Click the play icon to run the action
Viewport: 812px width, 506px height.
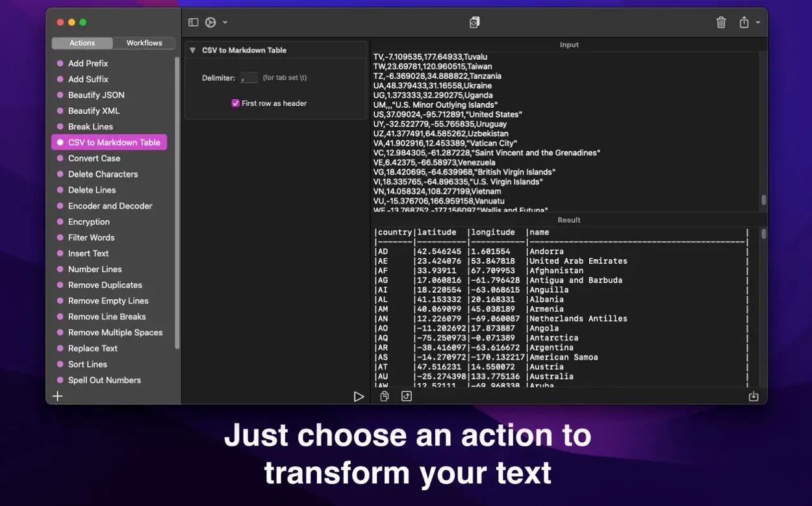[x=359, y=396]
